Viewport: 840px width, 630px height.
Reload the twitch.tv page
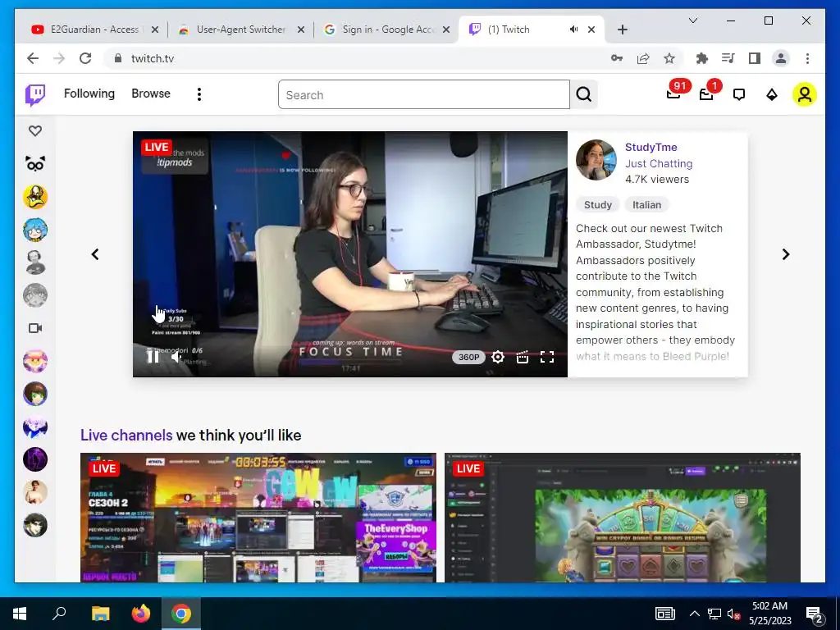85,58
